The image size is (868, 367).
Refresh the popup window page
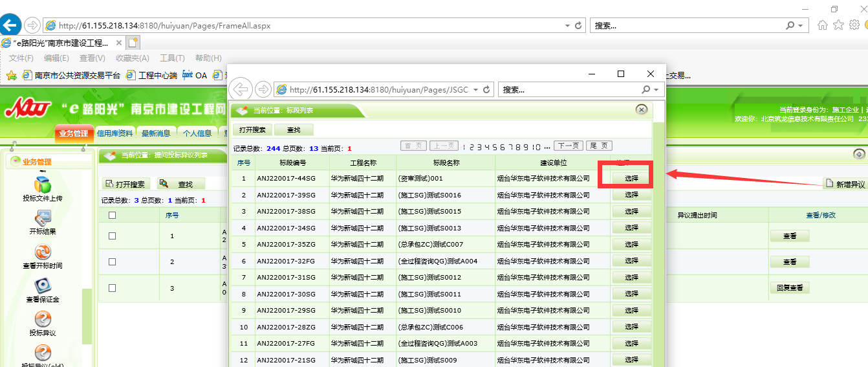[x=486, y=90]
